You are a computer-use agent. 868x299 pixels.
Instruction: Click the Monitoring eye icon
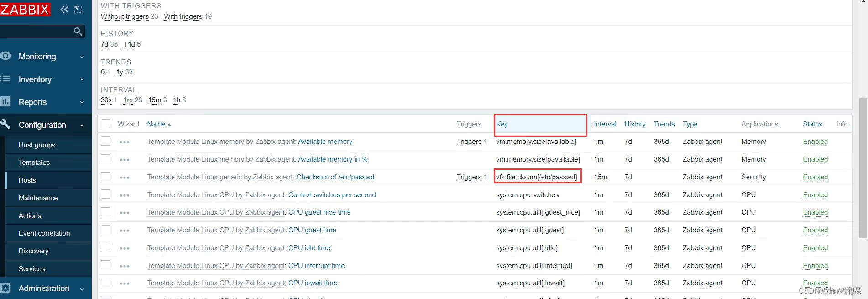[6, 56]
